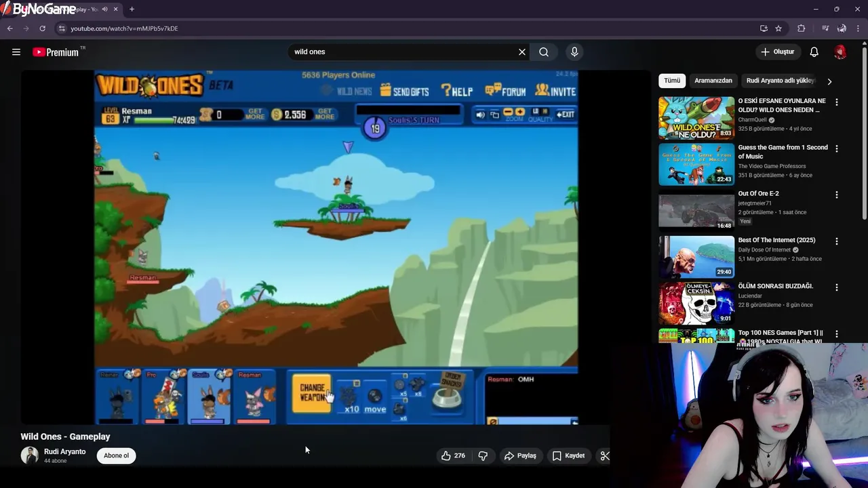Open the 16:48 Out Of Ore thumbnail
The image size is (868, 488).
point(696,210)
